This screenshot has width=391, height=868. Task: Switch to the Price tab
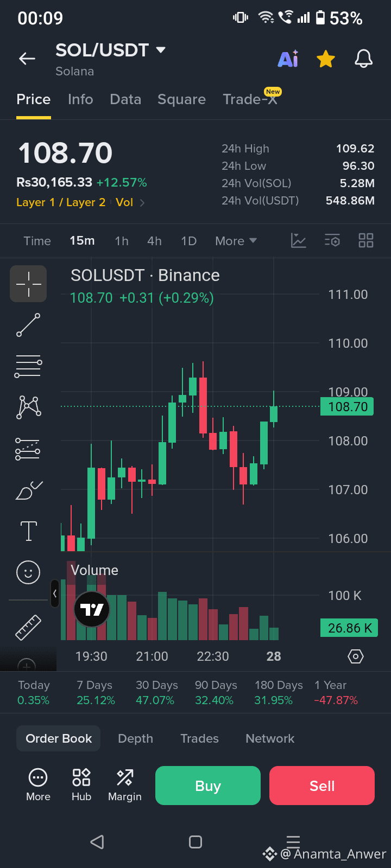coord(34,99)
